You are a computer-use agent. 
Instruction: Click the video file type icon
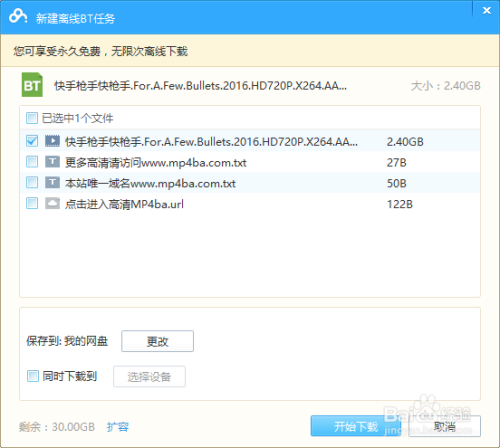(52, 141)
